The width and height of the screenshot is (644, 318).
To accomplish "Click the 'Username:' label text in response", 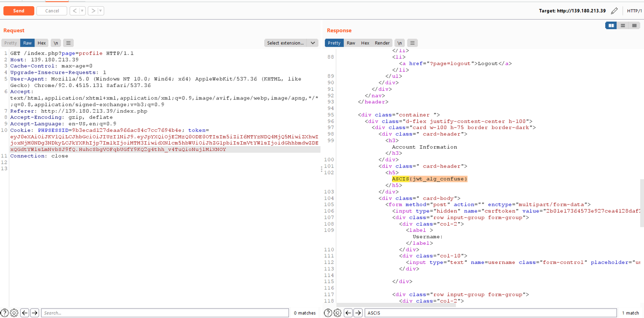I will click(428, 237).
